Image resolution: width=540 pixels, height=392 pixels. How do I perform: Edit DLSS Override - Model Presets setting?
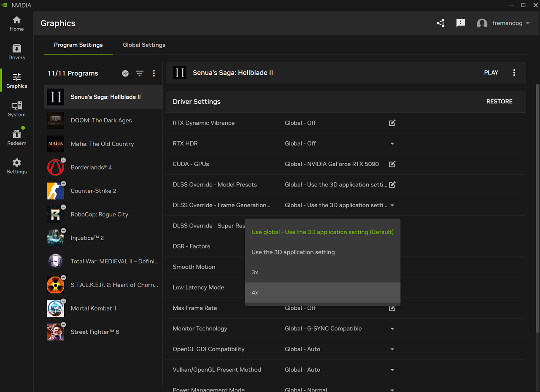pos(392,184)
